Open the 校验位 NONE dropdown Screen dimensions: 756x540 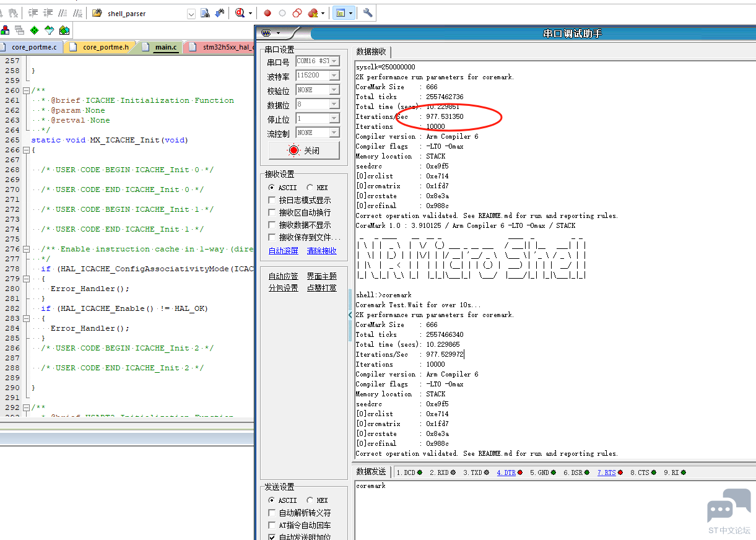pyautogui.click(x=334, y=90)
